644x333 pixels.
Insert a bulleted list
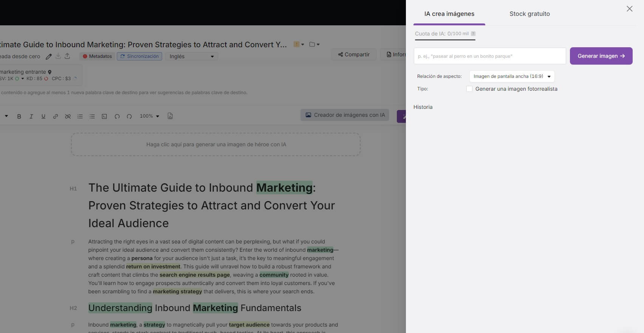click(92, 116)
